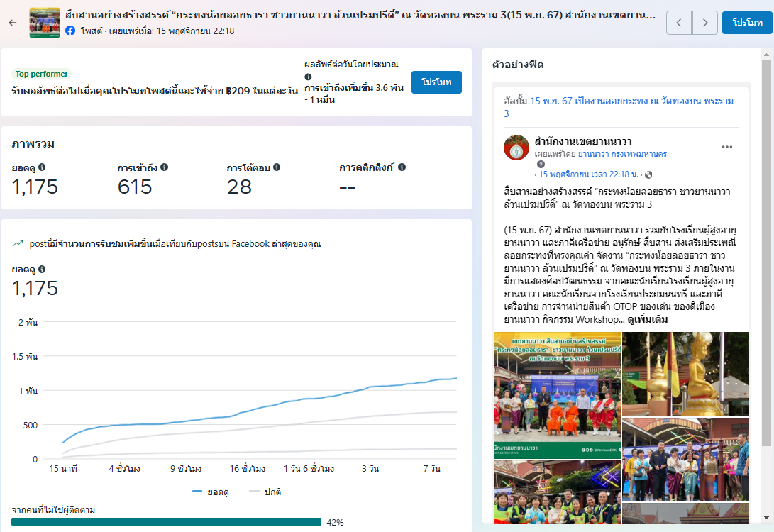This screenshot has width=774, height=532.
Task: Open the golden Buddha statue photo
Action: (x=685, y=374)
